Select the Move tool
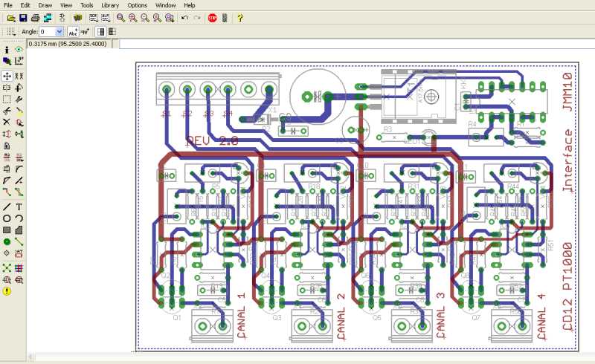This screenshot has width=595, height=364. click(x=7, y=76)
